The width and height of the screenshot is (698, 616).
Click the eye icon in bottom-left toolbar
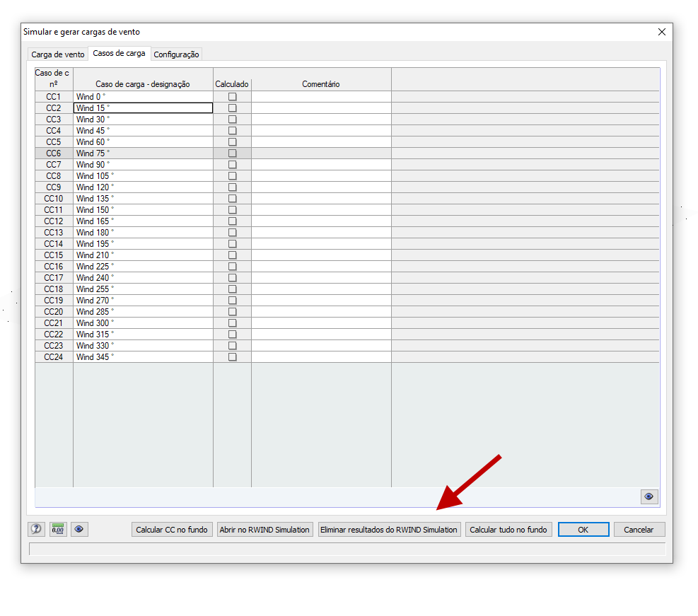(79, 529)
